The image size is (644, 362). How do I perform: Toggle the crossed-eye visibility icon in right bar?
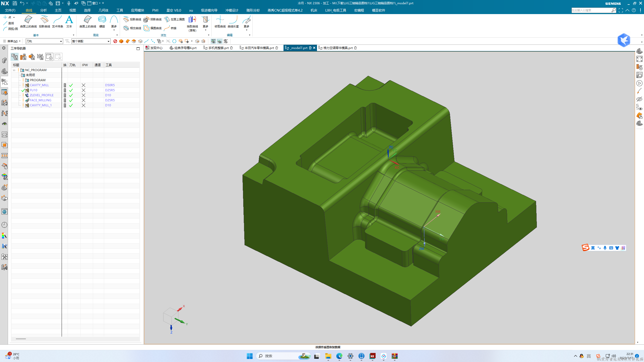click(639, 99)
